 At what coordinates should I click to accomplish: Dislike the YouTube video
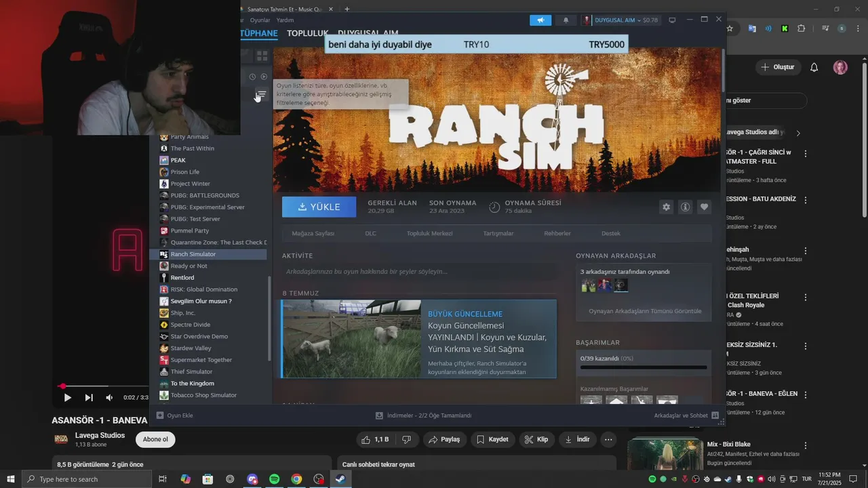[406, 439]
